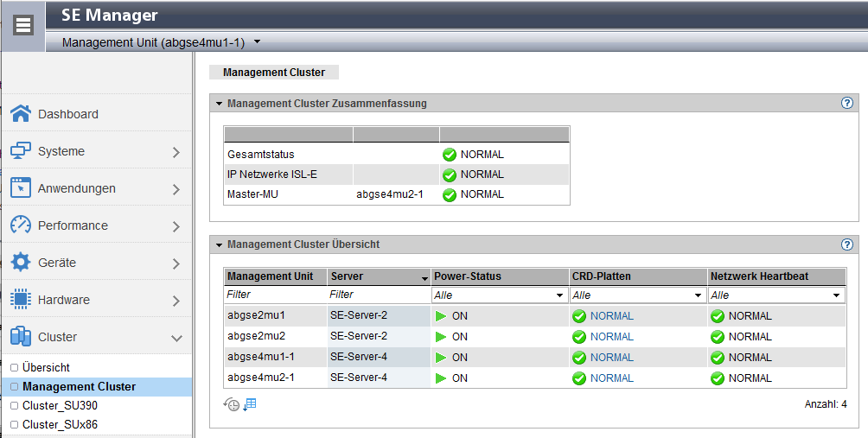This screenshot has width=868, height=438.
Task: Click the Hardware chip icon
Action: tap(21, 300)
